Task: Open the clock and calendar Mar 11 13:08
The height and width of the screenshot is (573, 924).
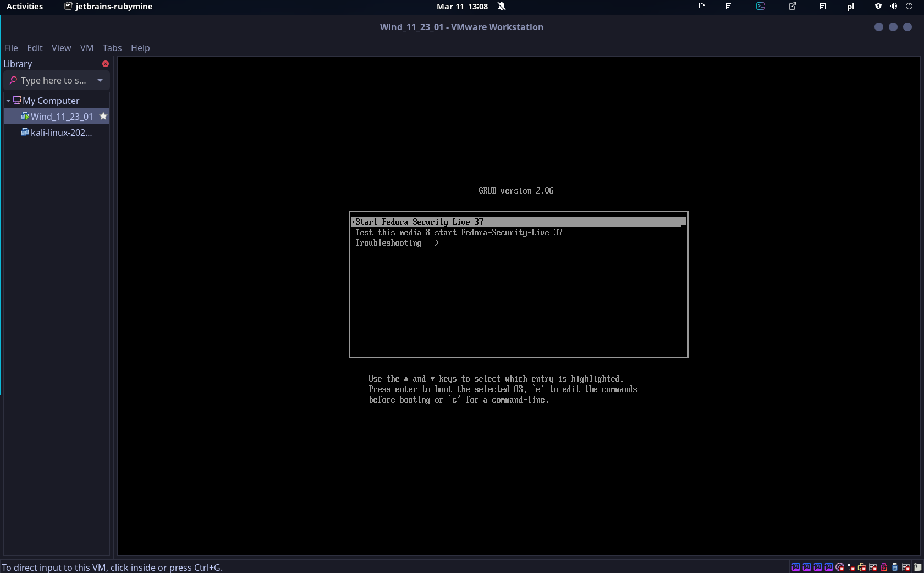Action: click(462, 7)
